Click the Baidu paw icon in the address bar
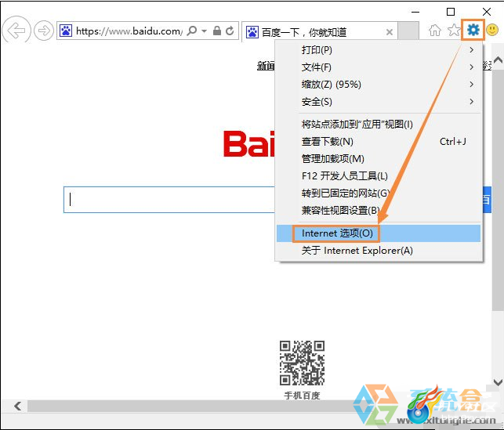Viewport: 504px width, 430px height. point(66,31)
